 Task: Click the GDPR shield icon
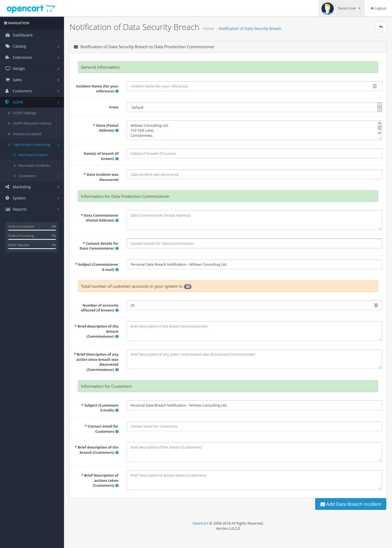pos(7,102)
